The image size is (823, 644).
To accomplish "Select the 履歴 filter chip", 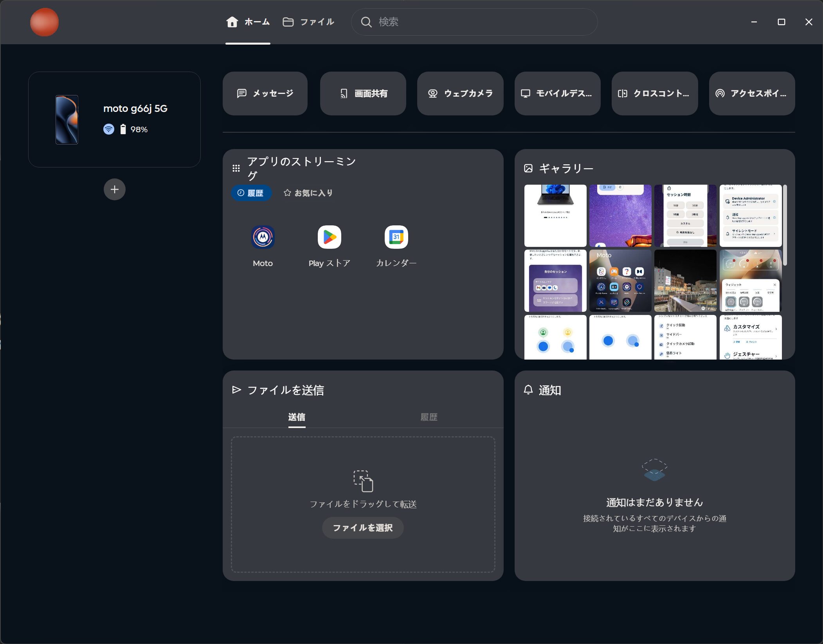I will (251, 193).
